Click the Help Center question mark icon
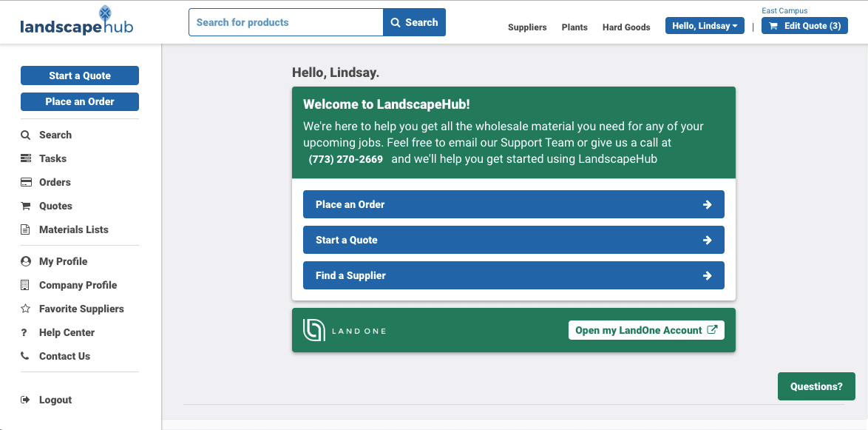This screenshot has width=868, height=430. point(24,332)
